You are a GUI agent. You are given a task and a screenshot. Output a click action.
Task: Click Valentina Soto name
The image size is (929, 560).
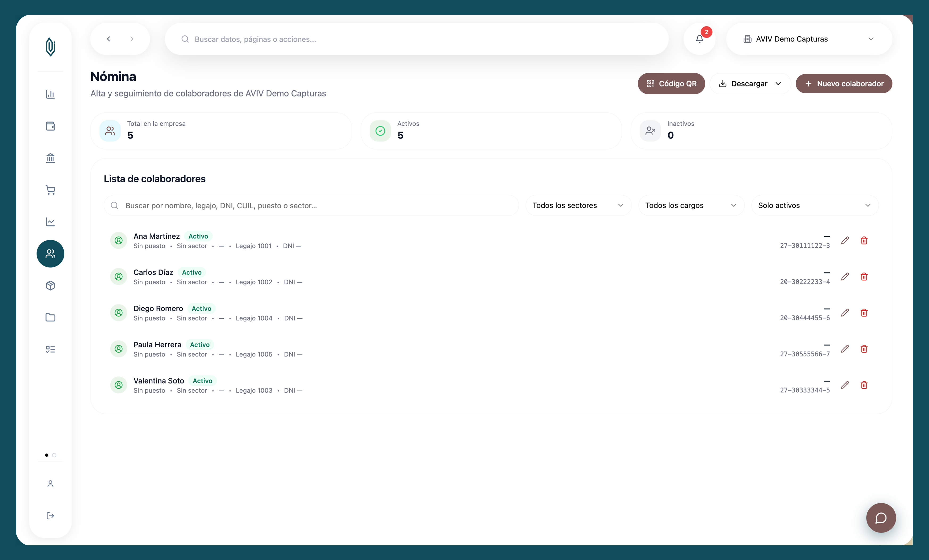(159, 381)
